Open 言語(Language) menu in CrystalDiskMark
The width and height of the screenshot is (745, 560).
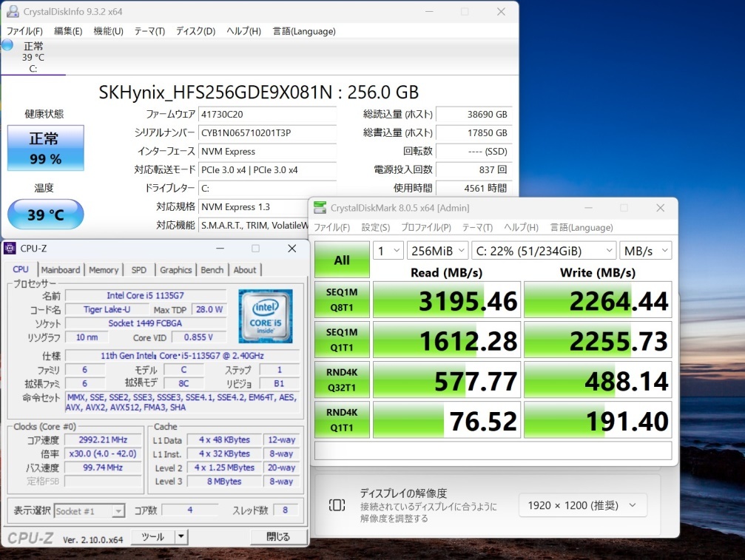(x=581, y=228)
